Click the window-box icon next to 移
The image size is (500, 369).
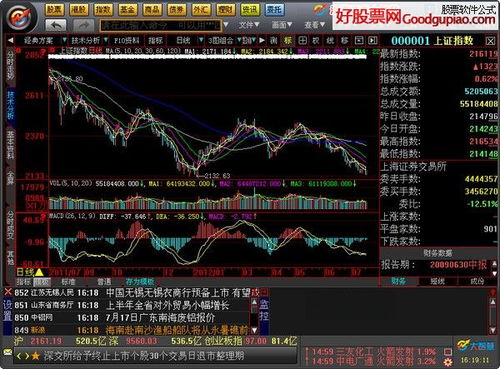point(359,41)
